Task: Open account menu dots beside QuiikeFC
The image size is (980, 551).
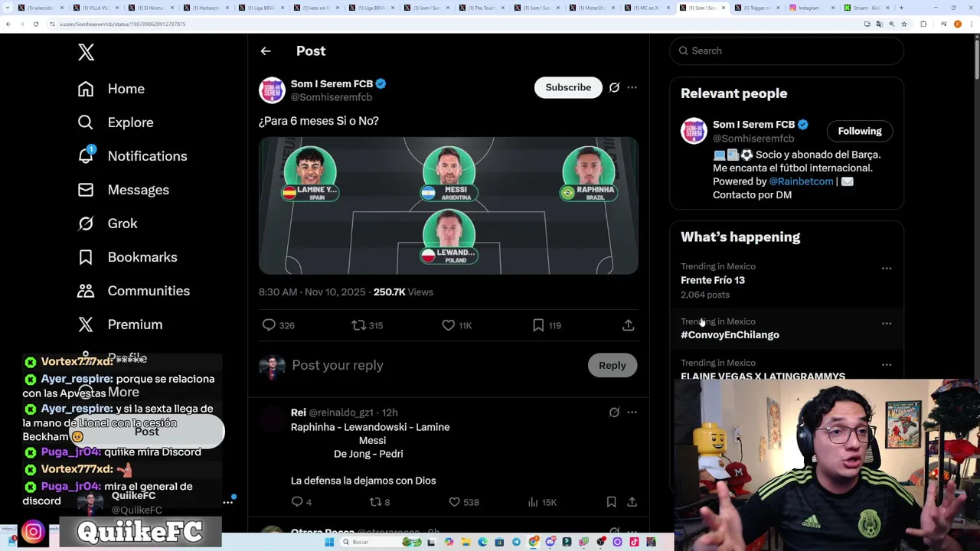Action: pyautogui.click(x=227, y=502)
